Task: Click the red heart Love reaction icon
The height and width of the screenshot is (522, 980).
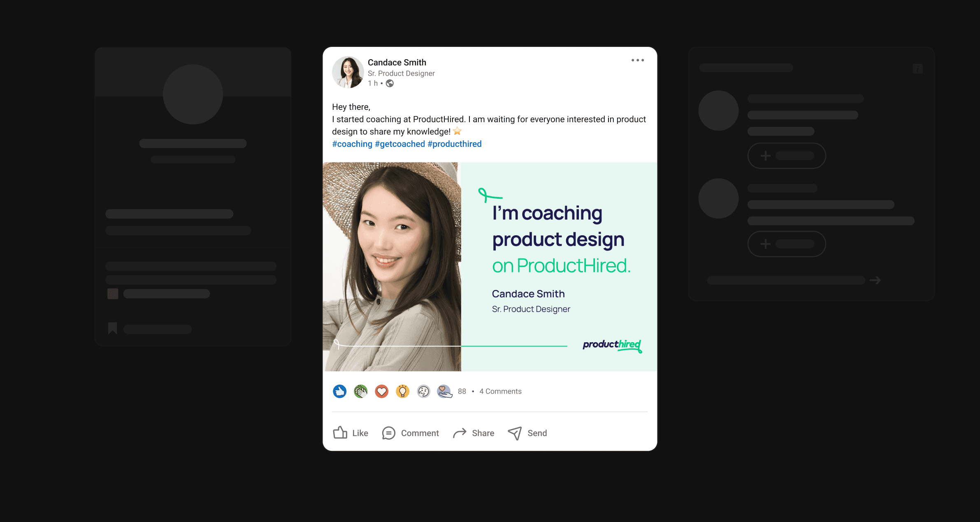Action: tap(381, 391)
